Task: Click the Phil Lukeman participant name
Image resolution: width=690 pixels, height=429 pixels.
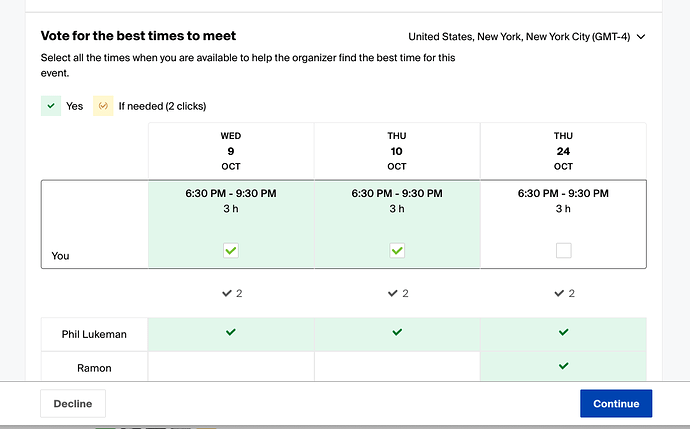Action: coord(94,334)
